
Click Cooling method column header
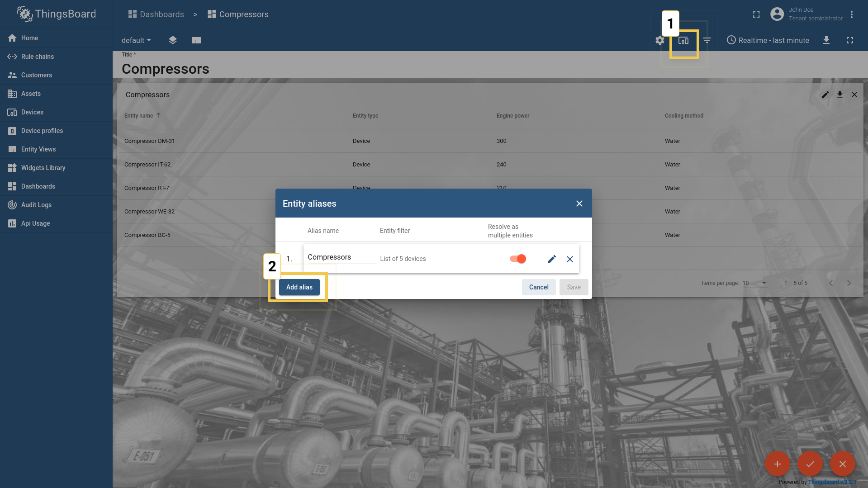click(684, 116)
